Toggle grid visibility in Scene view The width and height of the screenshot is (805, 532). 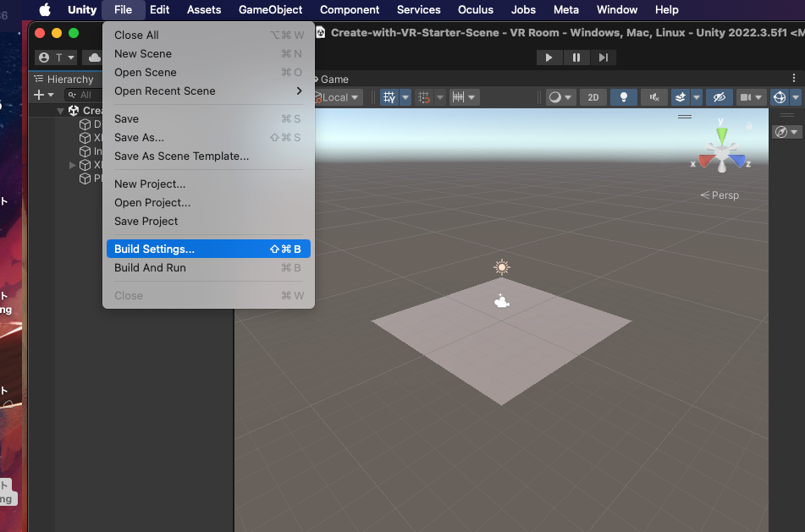(389, 97)
